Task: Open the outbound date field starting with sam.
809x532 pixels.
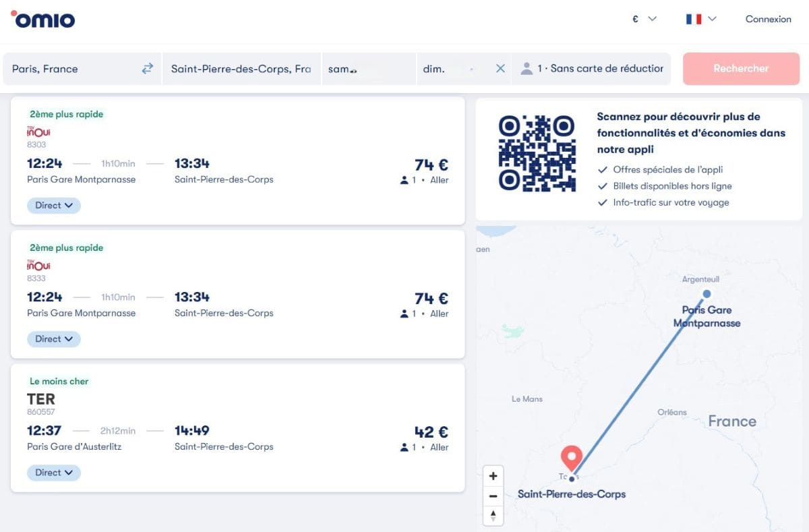Action: pos(369,68)
